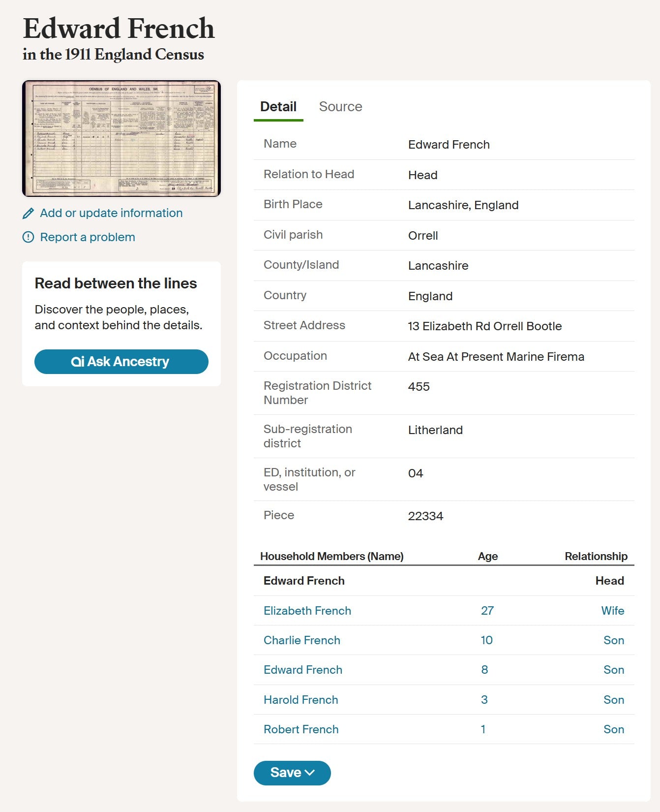Click the Household Members (Name) column header
This screenshot has height=812, width=660.
point(332,557)
